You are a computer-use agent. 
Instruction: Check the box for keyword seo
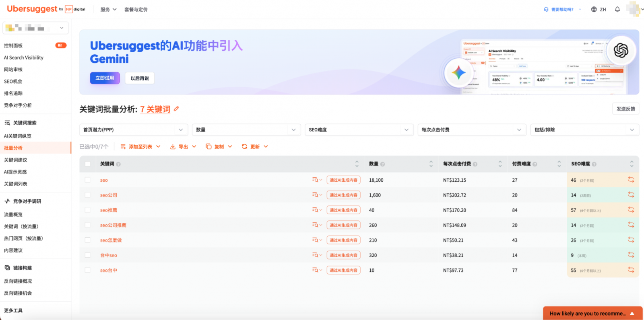[87, 180]
